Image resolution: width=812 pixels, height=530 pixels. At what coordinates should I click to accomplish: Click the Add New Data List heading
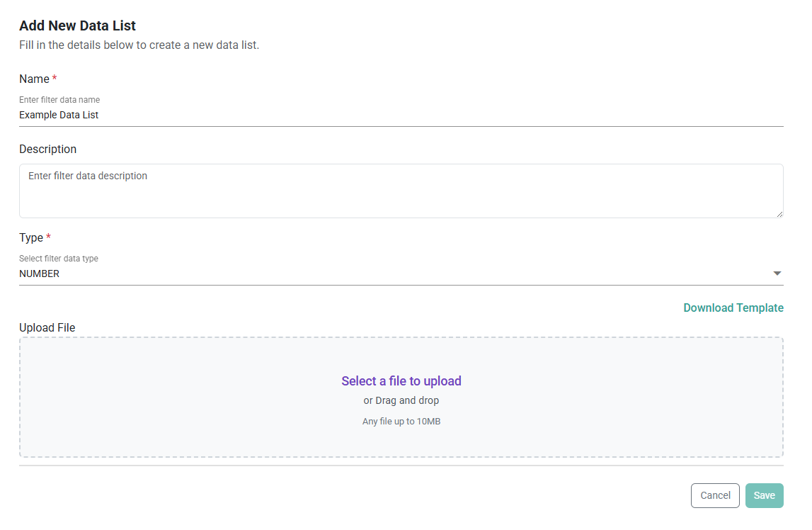tap(77, 26)
